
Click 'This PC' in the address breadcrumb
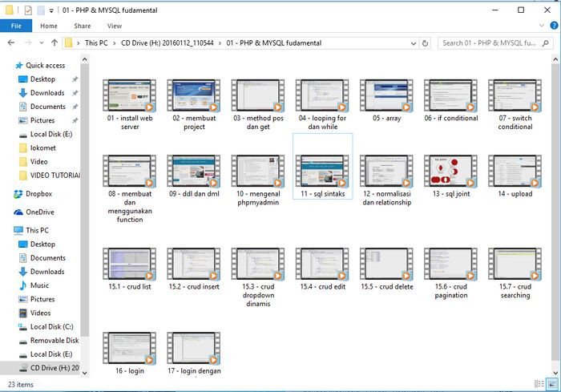pyautogui.click(x=98, y=43)
